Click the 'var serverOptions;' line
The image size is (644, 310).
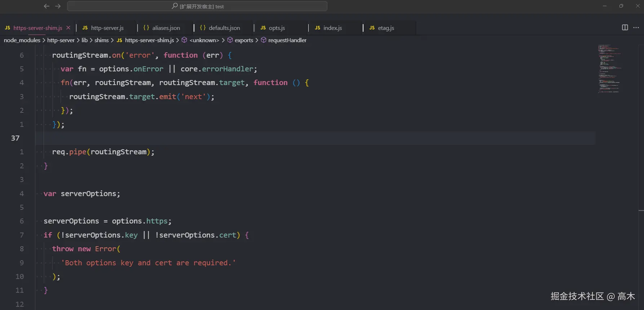[x=82, y=194]
